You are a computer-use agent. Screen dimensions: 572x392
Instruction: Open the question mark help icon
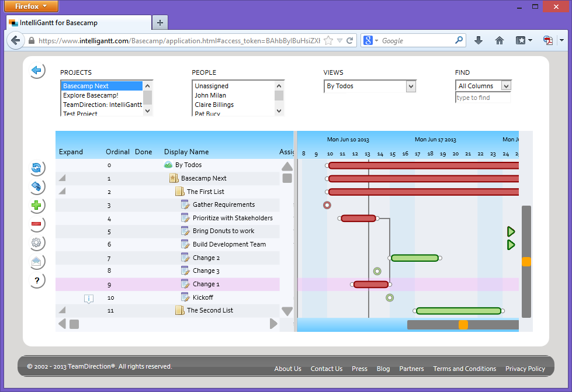pos(36,280)
